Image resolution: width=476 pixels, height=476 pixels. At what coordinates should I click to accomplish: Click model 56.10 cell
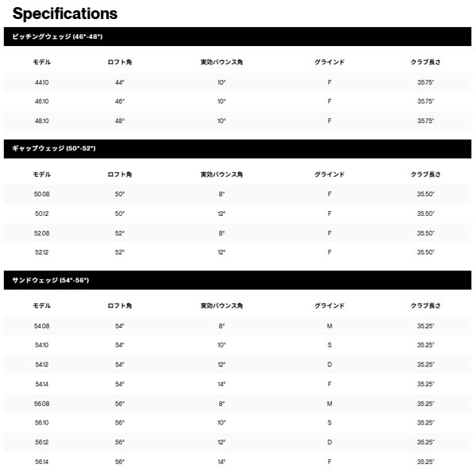pyautogui.click(x=42, y=423)
